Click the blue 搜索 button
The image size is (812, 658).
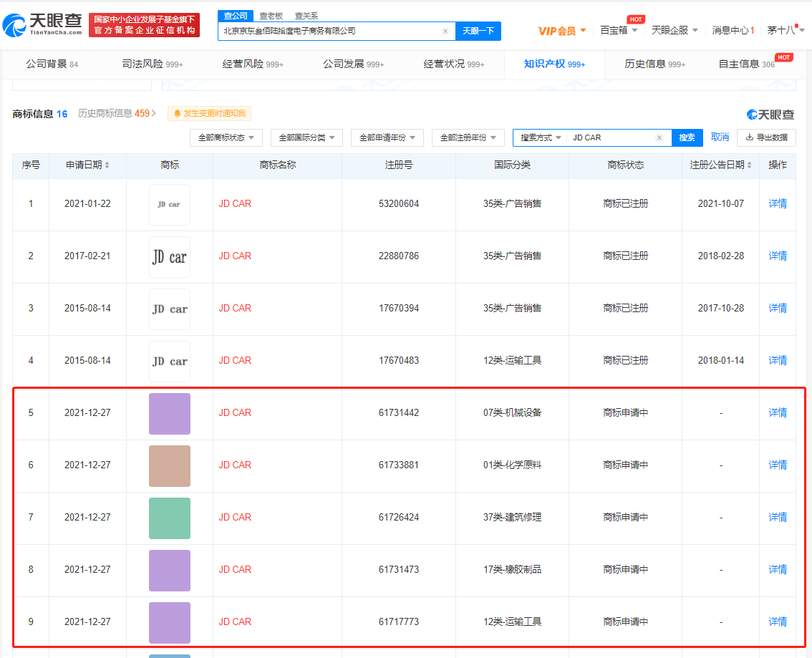[687, 137]
